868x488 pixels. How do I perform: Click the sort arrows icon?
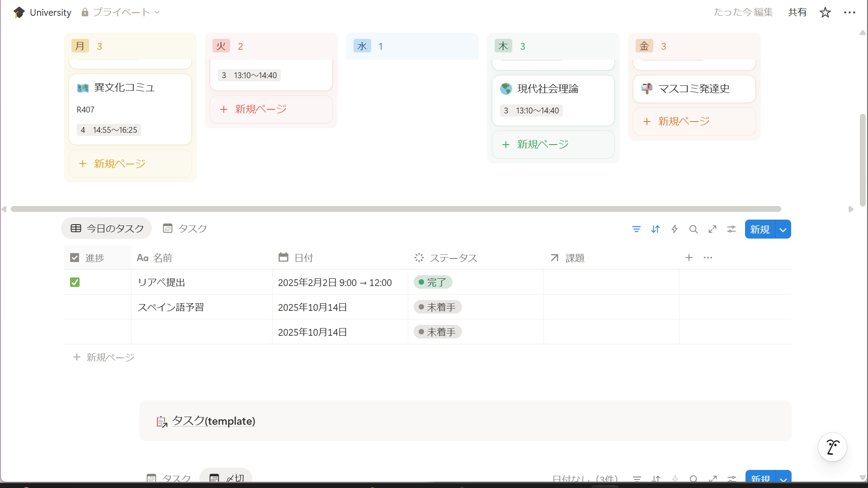656,230
